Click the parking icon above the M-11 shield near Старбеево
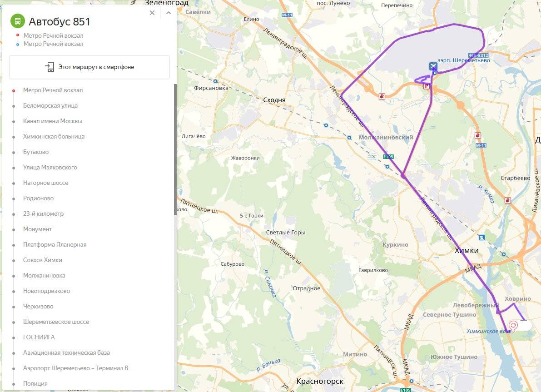The width and height of the screenshot is (541, 392). pos(478,135)
